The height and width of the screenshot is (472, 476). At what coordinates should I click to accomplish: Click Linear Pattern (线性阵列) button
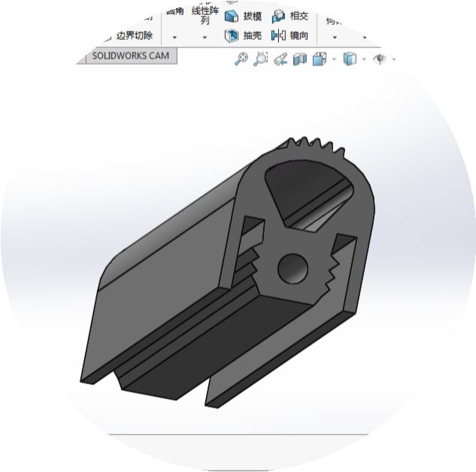205,15
